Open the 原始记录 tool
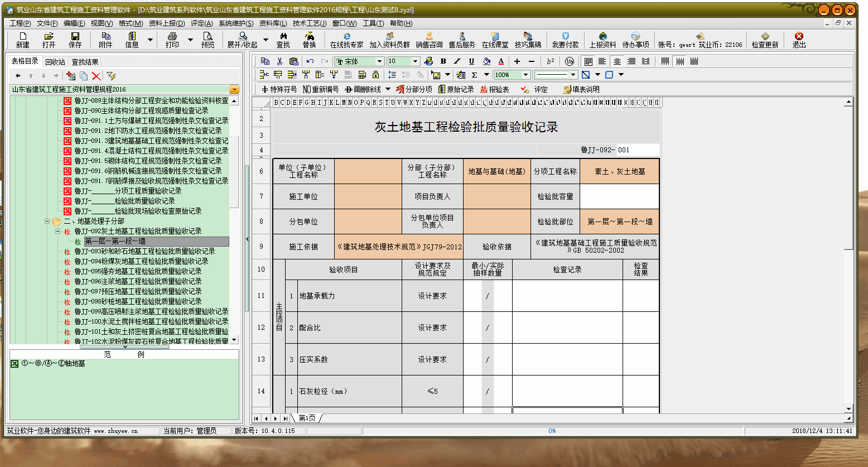This screenshot has height=467, width=868. pos(456,89)
